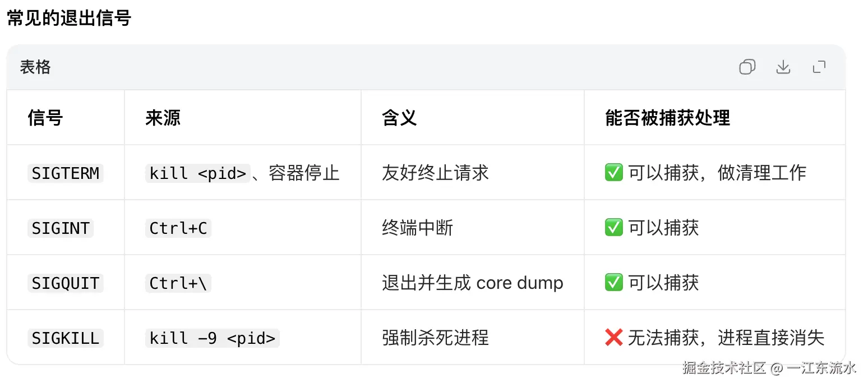The height and width of the screenshot is (387, 868).
Task: Download the table using the download icon
Action: (x=783, y=67)
